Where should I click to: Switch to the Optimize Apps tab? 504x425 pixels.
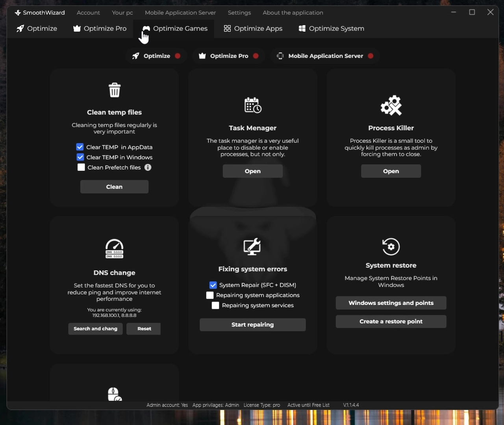(253, 28)
